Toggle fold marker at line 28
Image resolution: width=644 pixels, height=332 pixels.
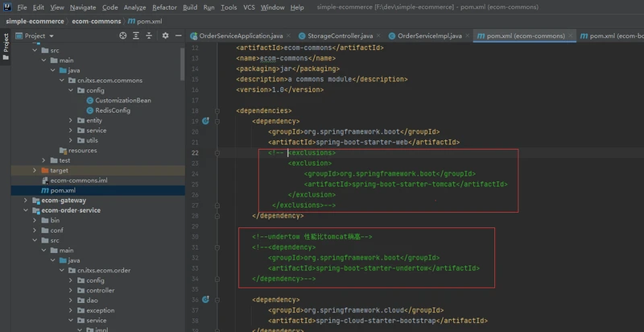(x=217, y=216)
